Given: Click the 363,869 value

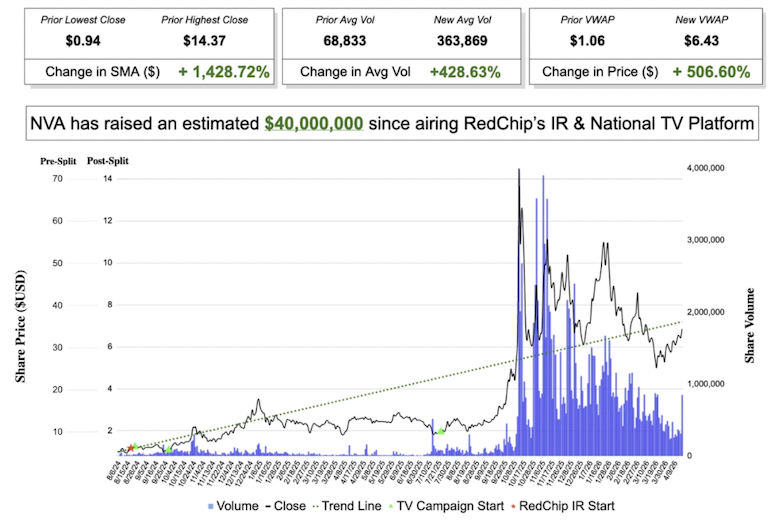Looking at the screenshot, I should pyautogui.click(x=462, y=41).
